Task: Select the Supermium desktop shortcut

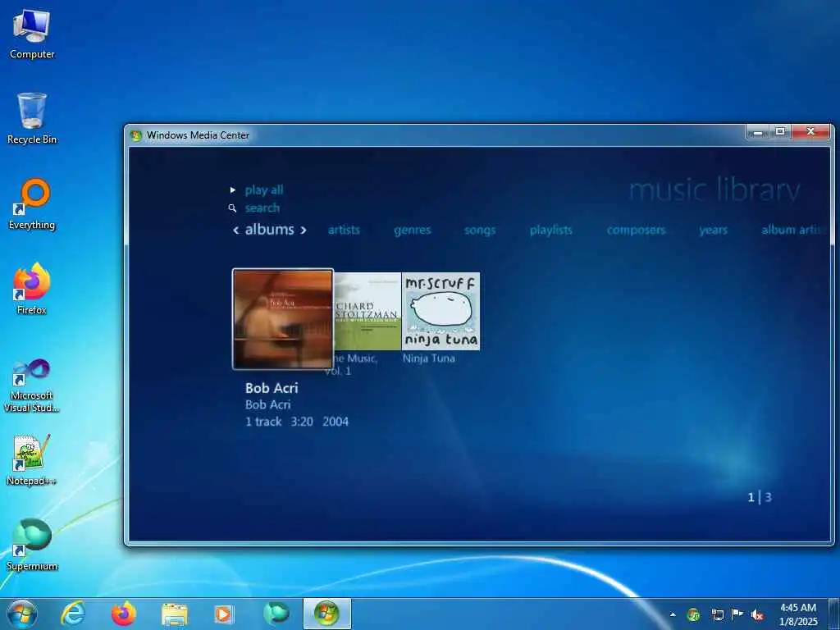Action: [x=32, y=545]
